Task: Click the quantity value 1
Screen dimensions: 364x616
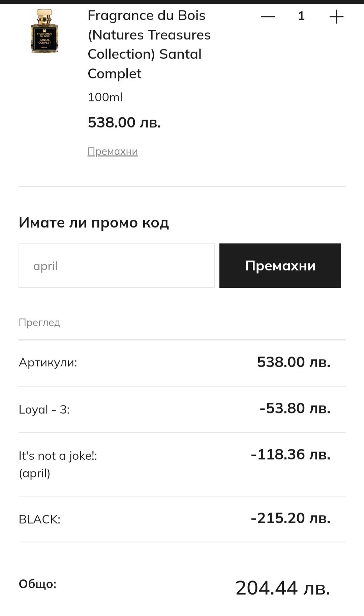Action: click(x=301, y=16)
